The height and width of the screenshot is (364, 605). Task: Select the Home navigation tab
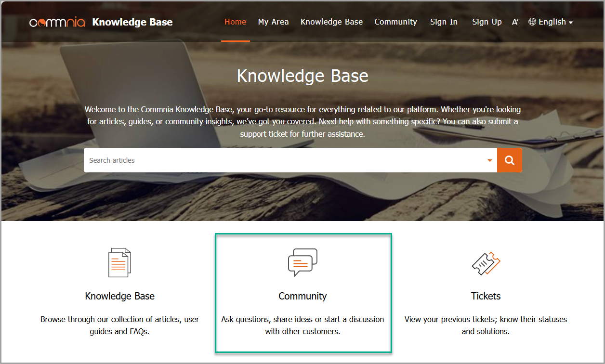[235, 22]
